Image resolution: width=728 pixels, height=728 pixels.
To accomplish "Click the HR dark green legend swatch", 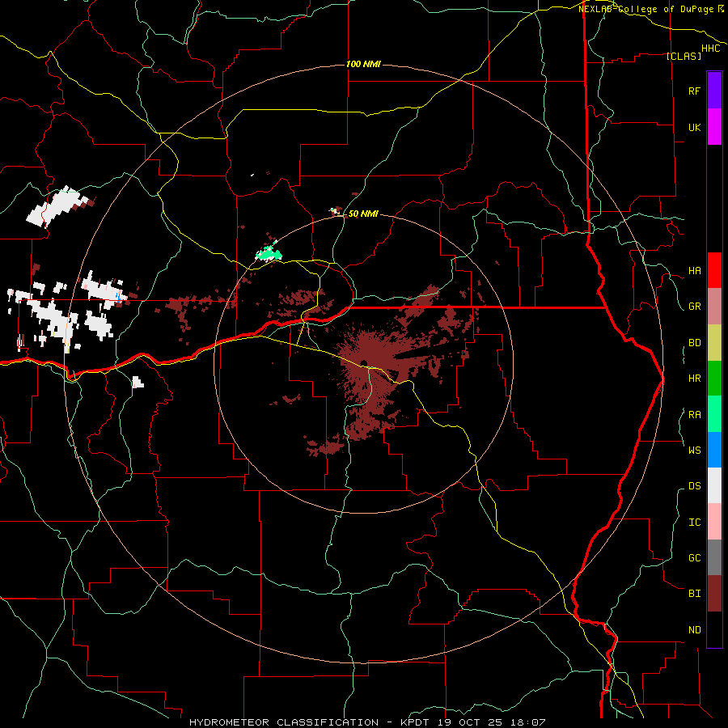I will [714, 379].
